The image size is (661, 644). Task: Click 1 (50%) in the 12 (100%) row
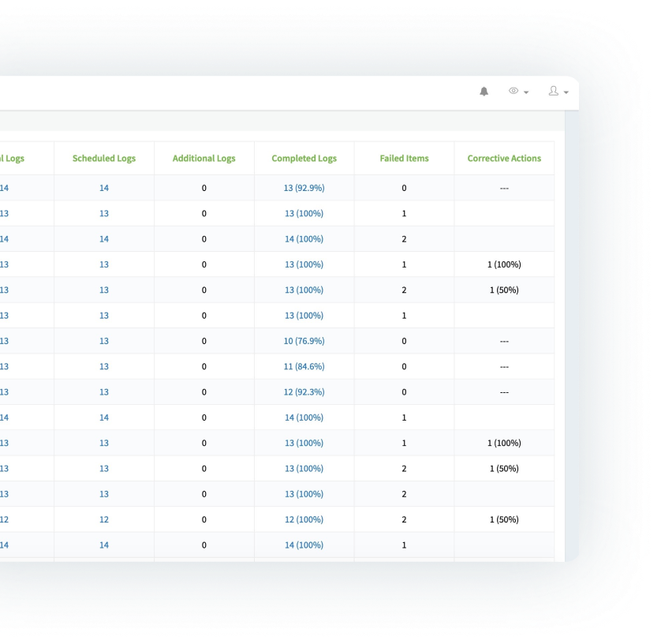coord(504,519)
